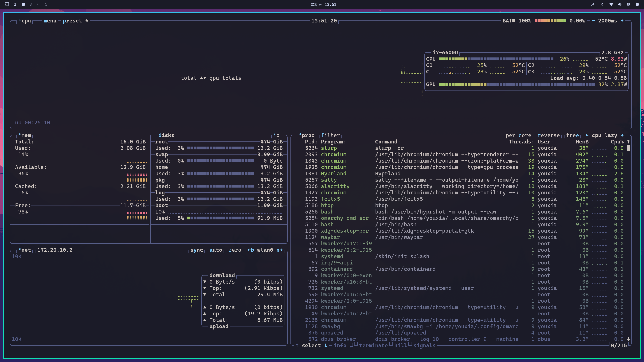Toggle reverse sort order in proc panel
Viewport: 644px width, 362px height.
[x=549, y=135]
